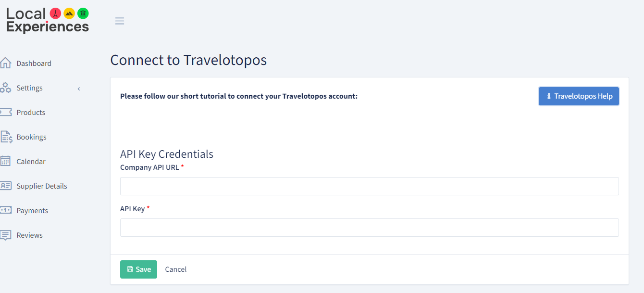Focus the Company API URL field
The width and height of the screenshot is (644, 293).
click(369, 186)
